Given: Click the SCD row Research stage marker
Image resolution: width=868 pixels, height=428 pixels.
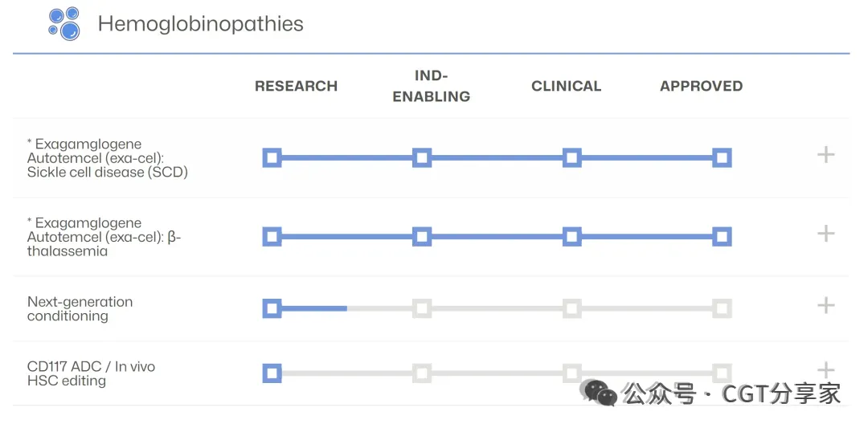Looking at the screenshot, I should tap(272, 157).
